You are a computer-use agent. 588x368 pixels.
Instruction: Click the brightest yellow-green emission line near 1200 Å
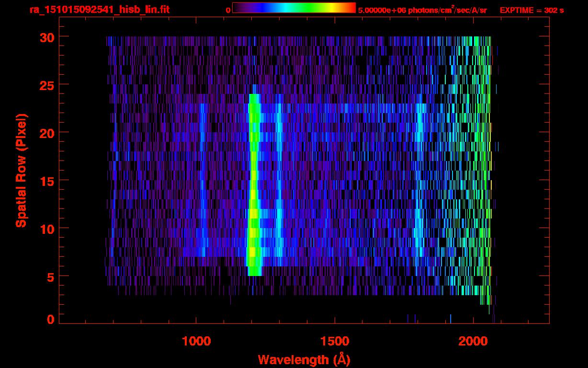[254, 192]
